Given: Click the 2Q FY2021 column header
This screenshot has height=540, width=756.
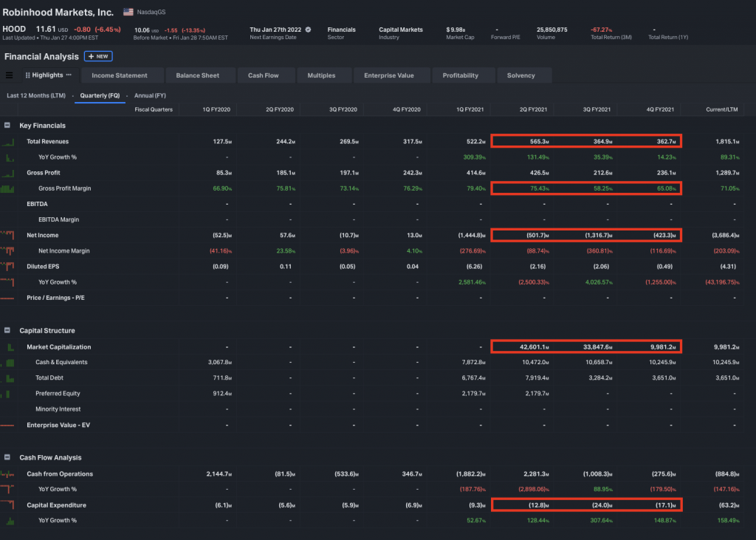Looking at the screenshot, I should tap(533, 109).
